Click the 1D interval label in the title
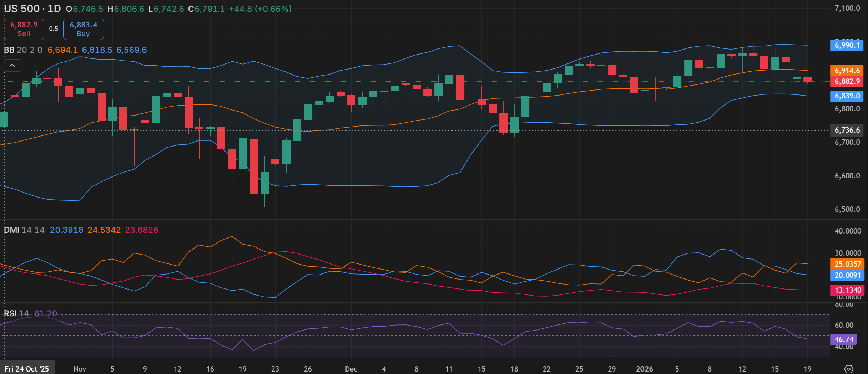The width and height of the screenshot is (868, 374). point(54,9)
